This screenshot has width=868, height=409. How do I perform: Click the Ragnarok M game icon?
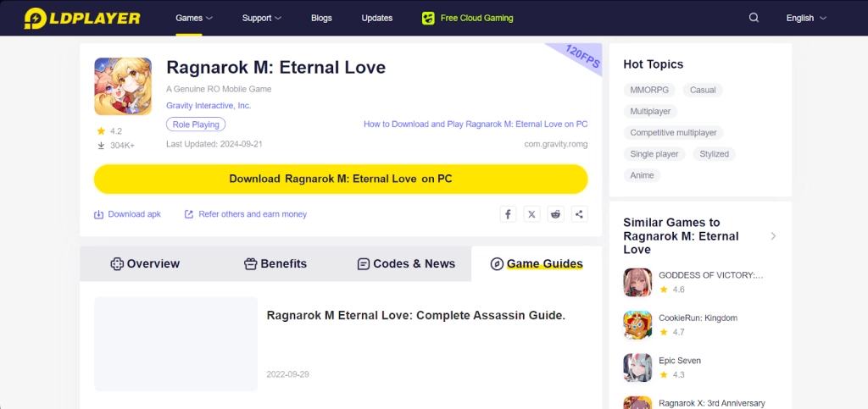pos(123,86)
